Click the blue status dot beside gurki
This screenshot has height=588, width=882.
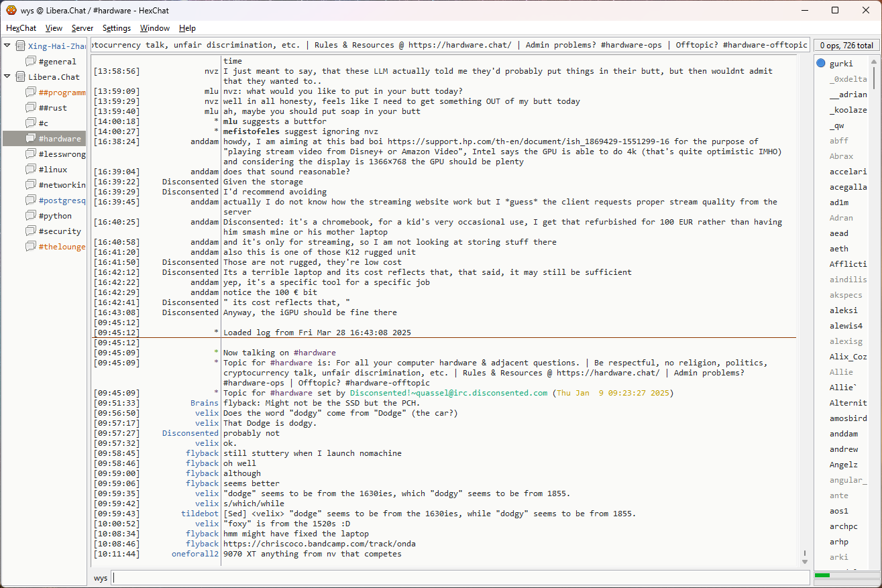821,64
